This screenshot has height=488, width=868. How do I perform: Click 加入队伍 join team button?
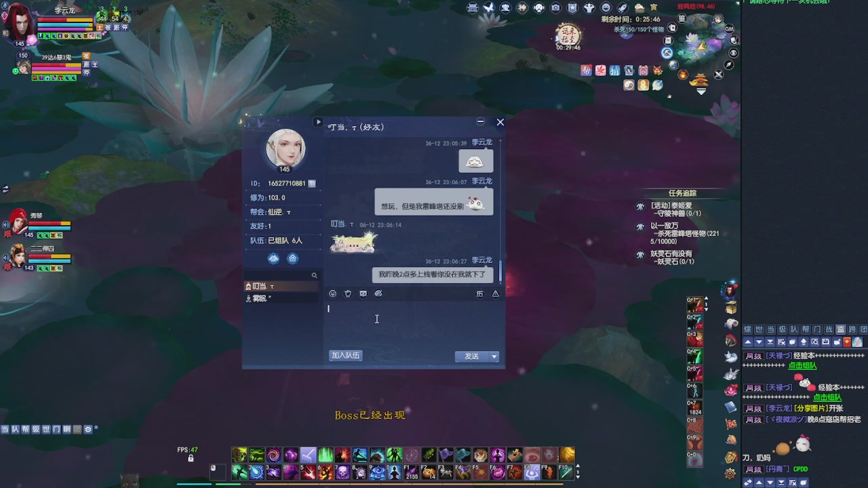346,356
